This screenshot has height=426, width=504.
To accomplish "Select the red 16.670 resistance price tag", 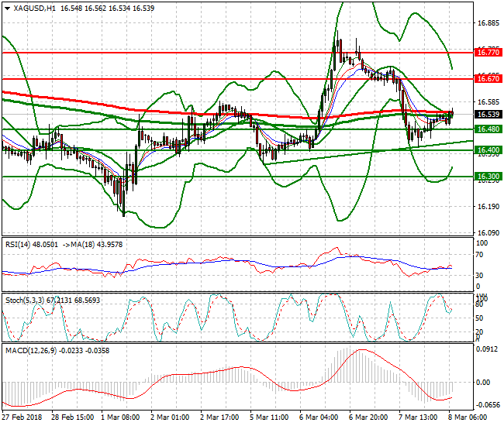I will [488, 79].
